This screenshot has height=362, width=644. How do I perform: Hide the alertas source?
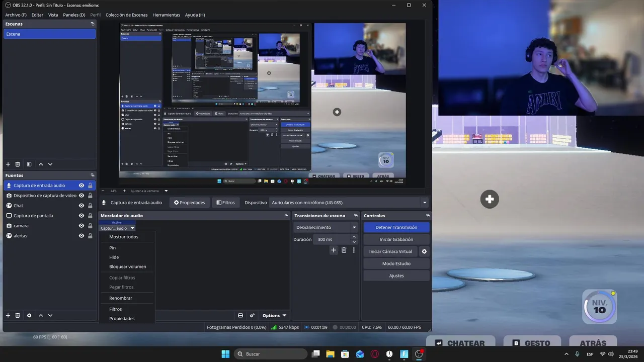click(82, 236)
